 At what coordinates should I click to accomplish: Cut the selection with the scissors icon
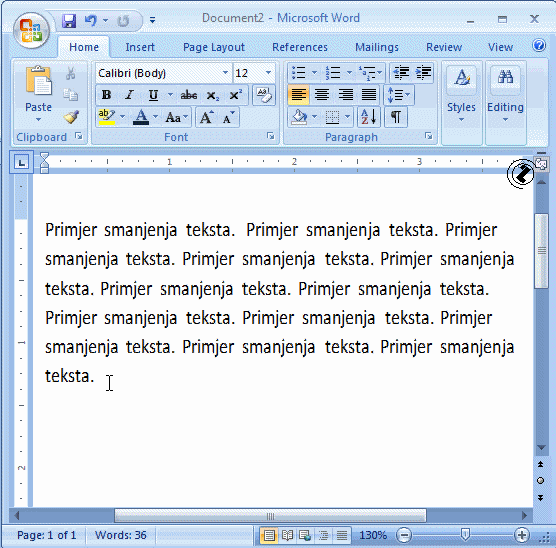pyautogui.click(x=71, y=73)
